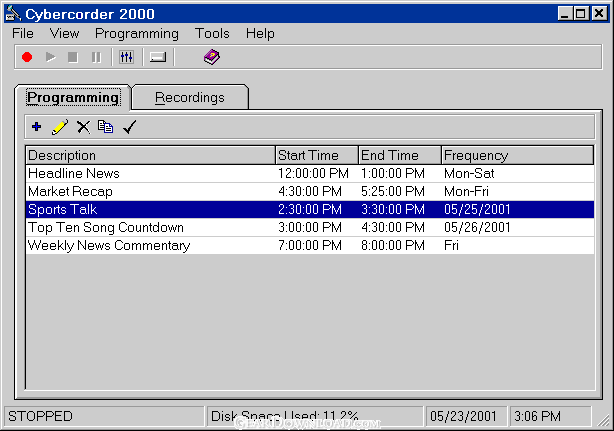Viewport: 614px width, 431px height.
Task: Add a new program with plus icon
Action: [x=37, y=127]
